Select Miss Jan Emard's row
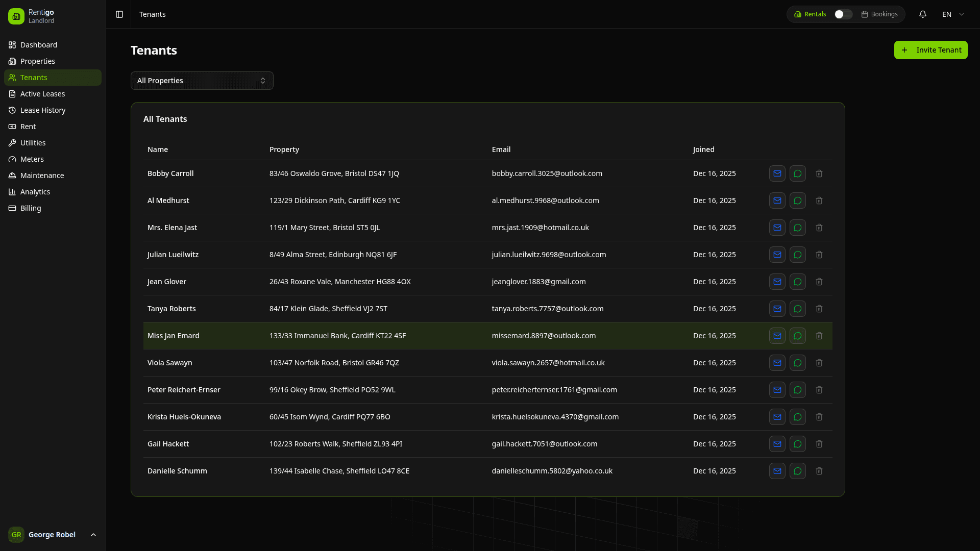The image size is (980, 551). (357, 336)
